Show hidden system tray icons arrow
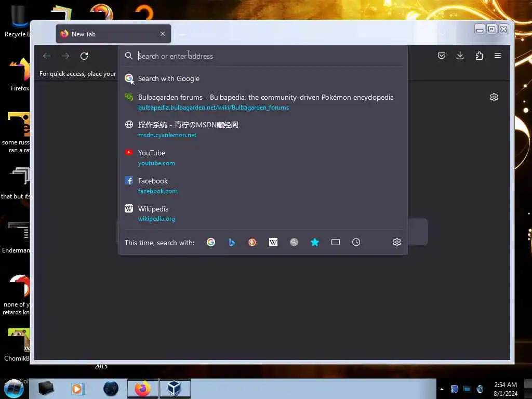Viewport: 532px width, 399px height. pos(442,389)
